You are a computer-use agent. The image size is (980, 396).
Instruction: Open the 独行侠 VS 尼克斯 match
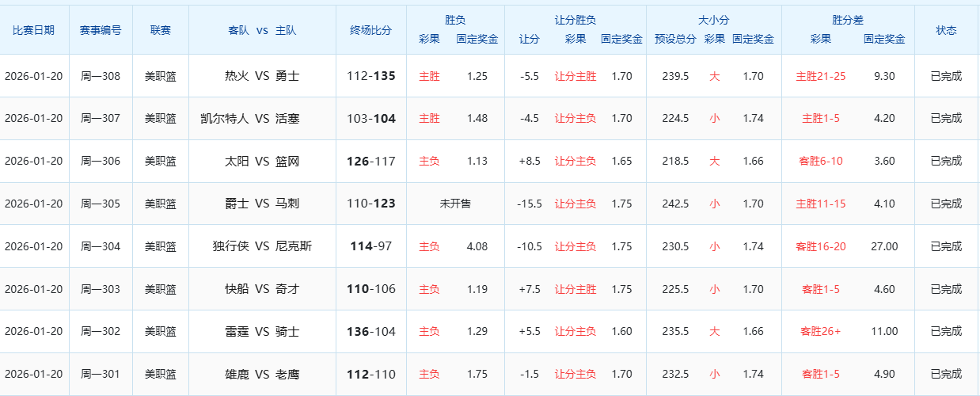coord(262,246)
